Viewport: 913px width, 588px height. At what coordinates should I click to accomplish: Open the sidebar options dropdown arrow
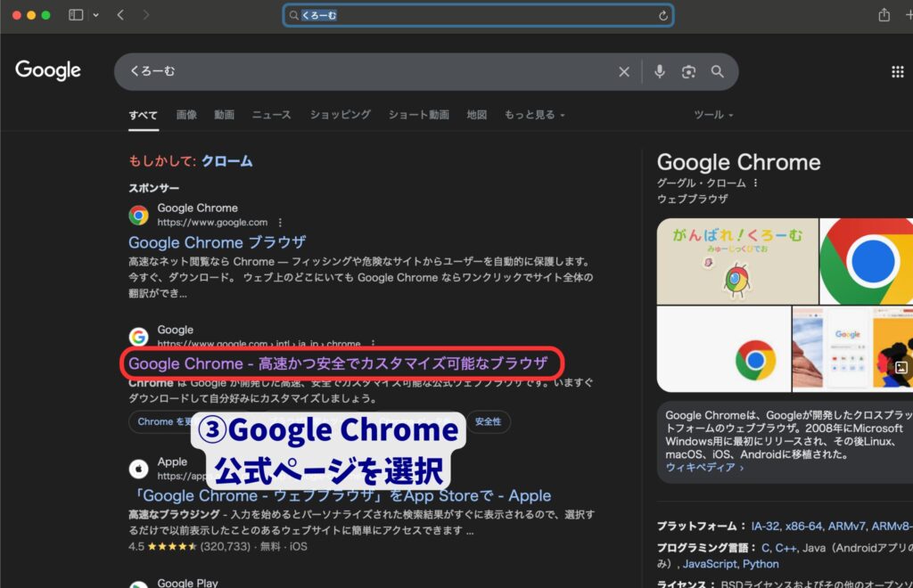tap(95, 15)
